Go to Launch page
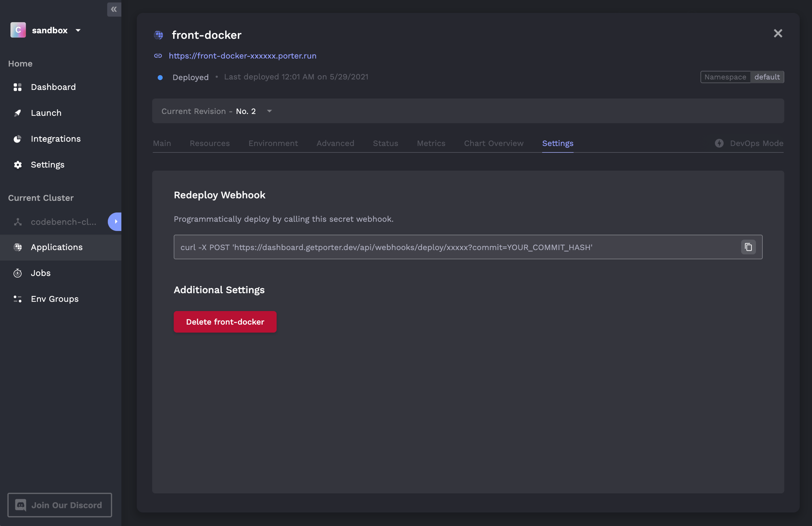Screen dimensions: 812x526 pyautogui.click(x=46, y=113)
